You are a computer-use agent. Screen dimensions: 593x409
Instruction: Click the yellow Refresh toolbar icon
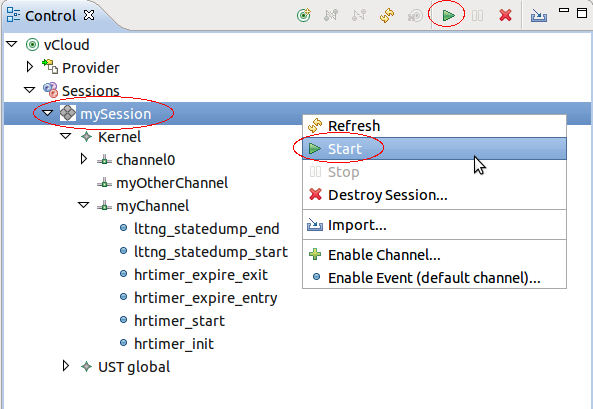click(x=387, y=16)
